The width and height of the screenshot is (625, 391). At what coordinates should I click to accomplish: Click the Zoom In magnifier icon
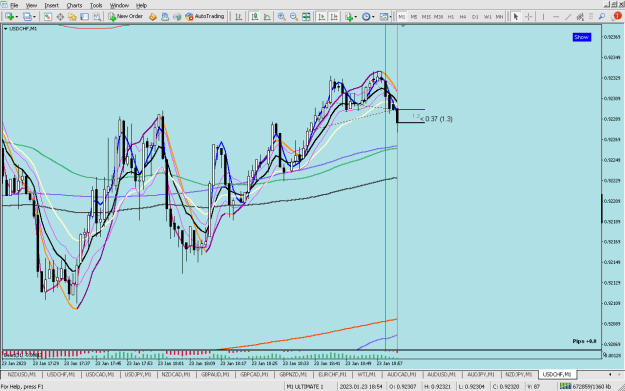tap(281, 17)
